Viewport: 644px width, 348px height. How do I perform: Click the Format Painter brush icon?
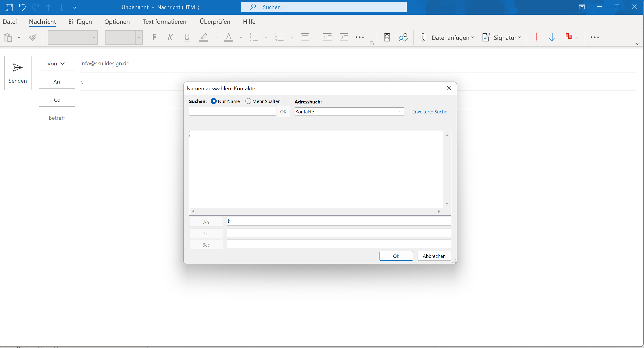tap(33, 38)
